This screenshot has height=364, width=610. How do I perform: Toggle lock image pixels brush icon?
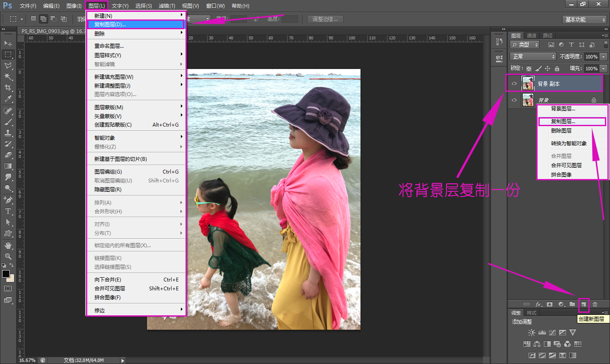pos(538,69)
